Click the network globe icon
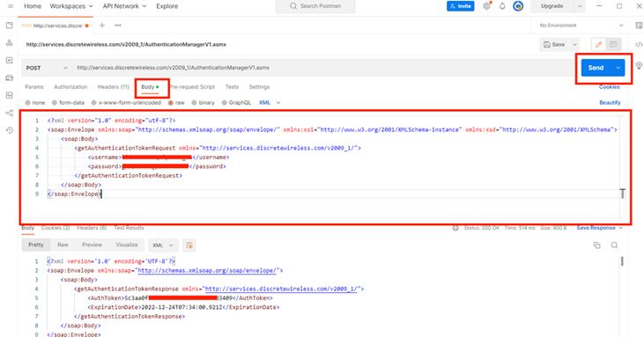644x337 pixels. 455,228
